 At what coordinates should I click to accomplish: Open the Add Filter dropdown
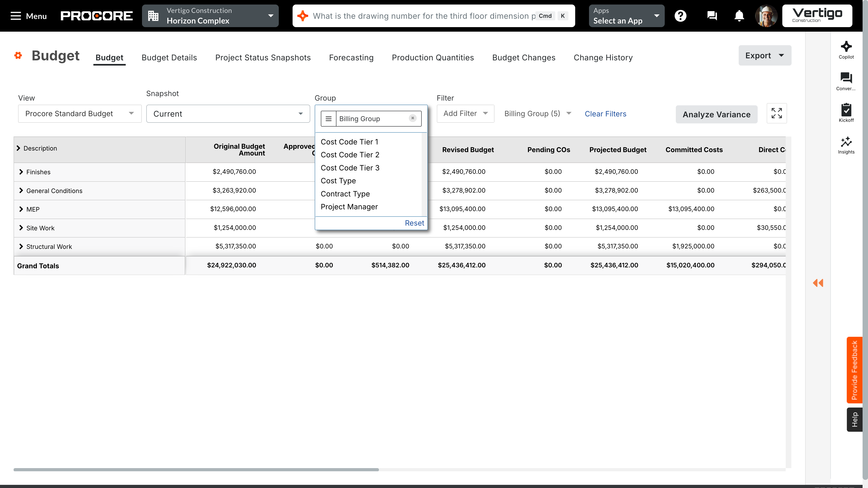pyautogui.click(x=465, y=114)
